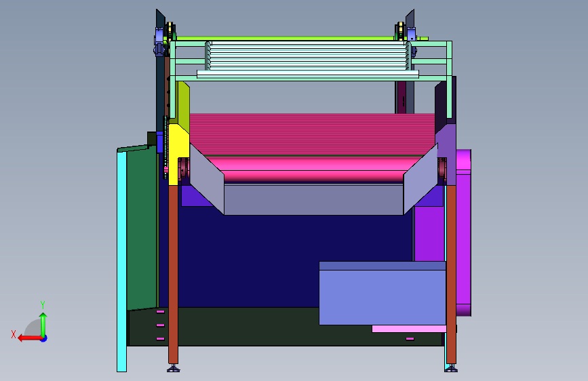Select the white front bar on top frame
The image size is (588, 381).
[307, 75]
